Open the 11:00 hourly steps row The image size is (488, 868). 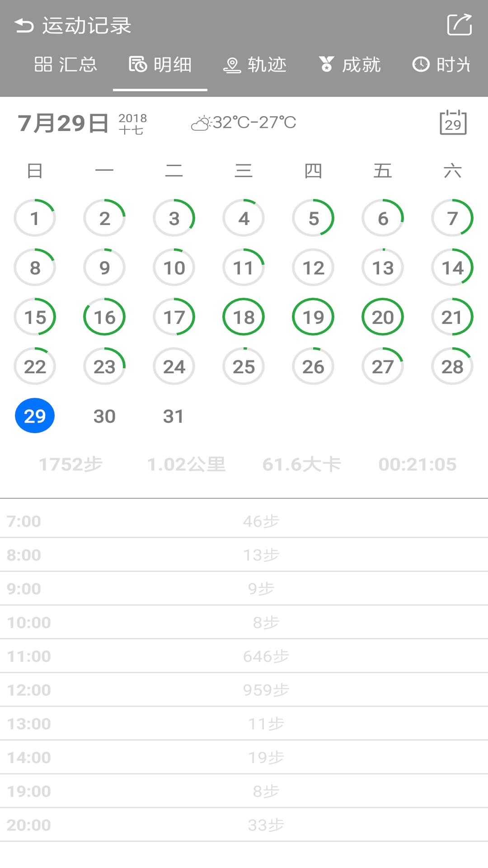pyautogui.click(x=244, y=656)
